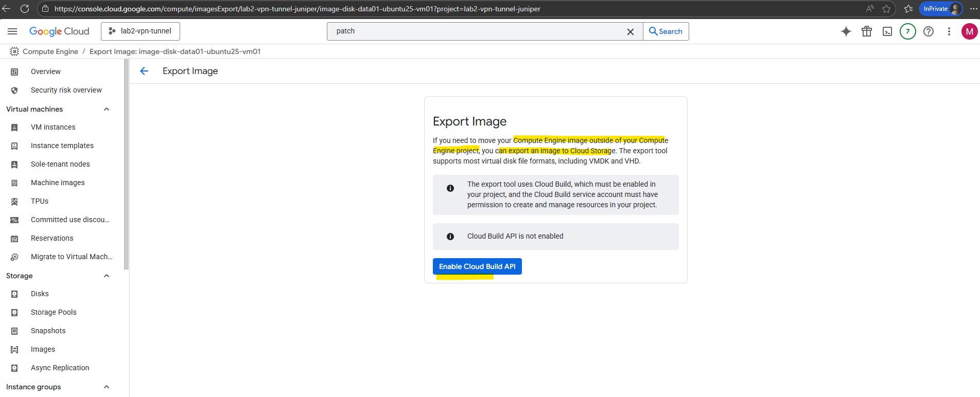Open the main navigation hamburger menu
This screenshot has height=397, width=980.
pos(12,31)
